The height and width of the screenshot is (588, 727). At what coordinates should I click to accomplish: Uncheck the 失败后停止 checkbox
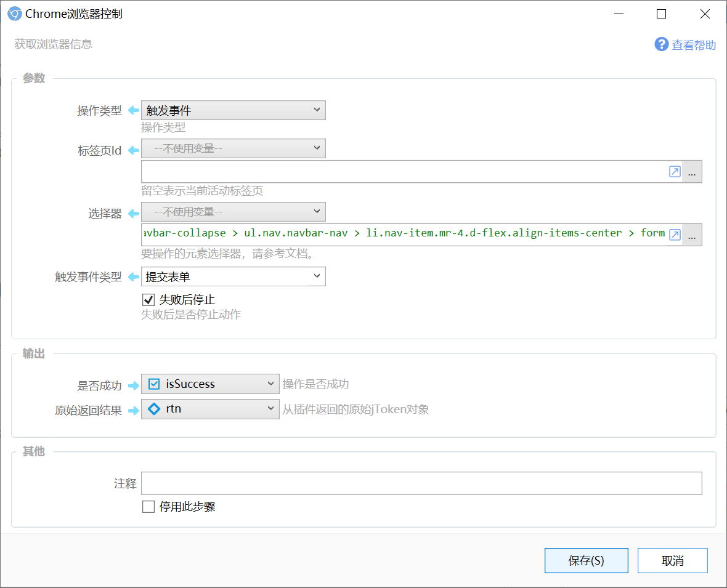tap(148, 300)
